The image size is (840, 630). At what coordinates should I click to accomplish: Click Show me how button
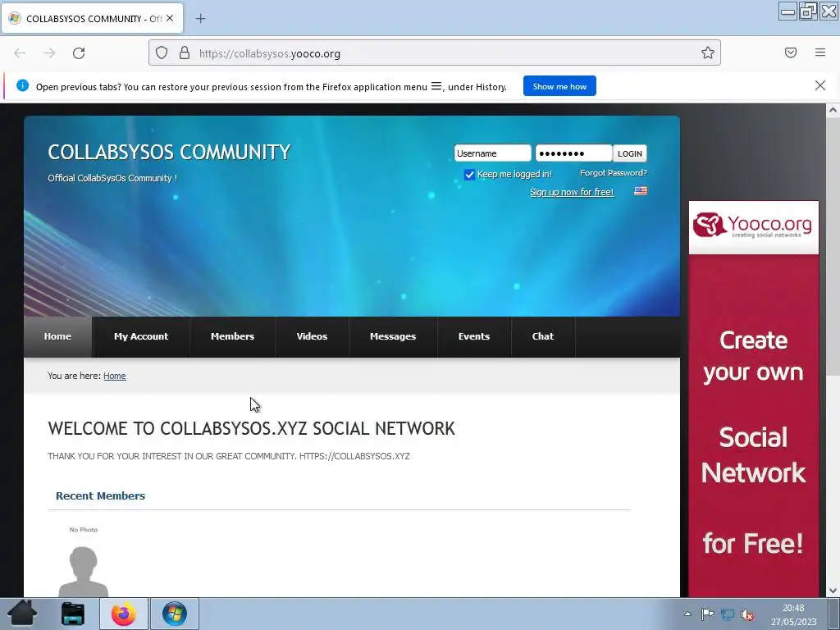(x=559, y=86)
